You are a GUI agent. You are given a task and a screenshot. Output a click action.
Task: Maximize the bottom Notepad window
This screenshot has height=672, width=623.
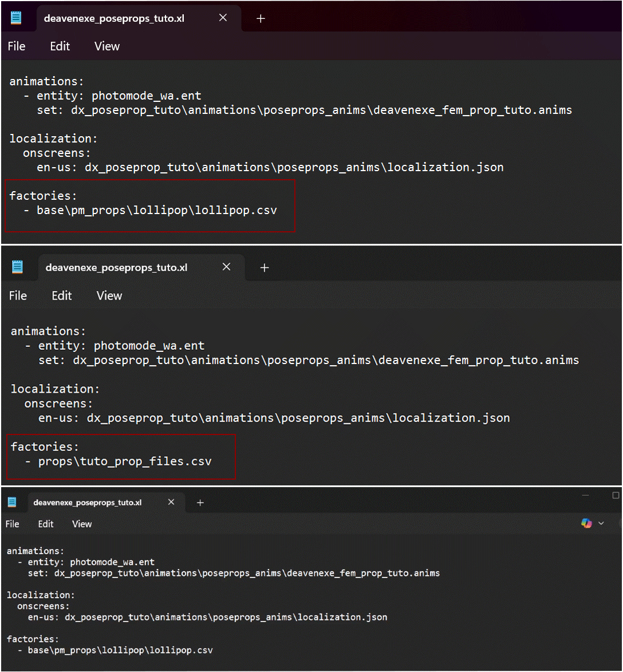click(616, 495)
